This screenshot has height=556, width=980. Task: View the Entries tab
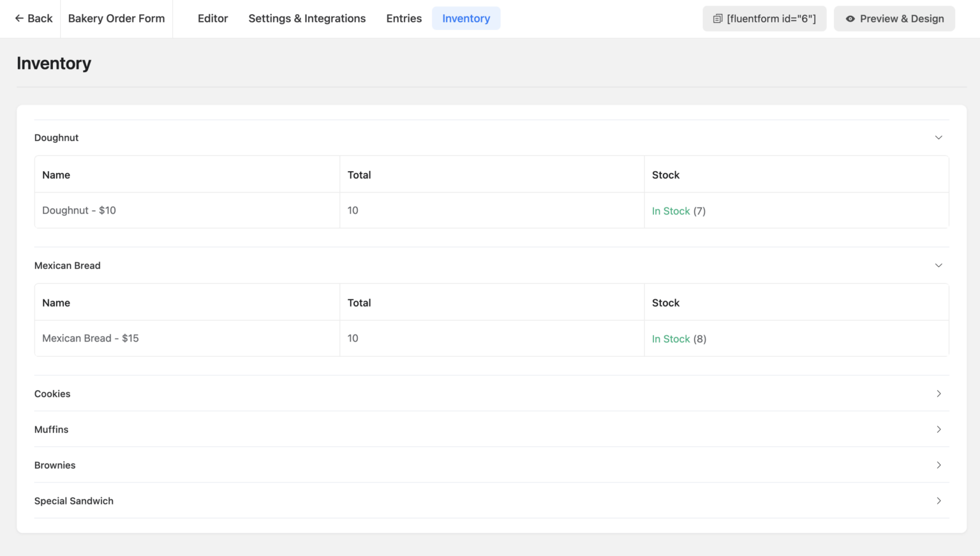(404, 19)
